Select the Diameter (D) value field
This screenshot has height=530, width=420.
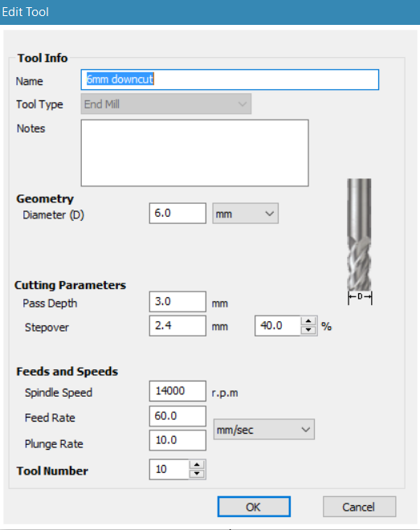(x=177, y=214)
